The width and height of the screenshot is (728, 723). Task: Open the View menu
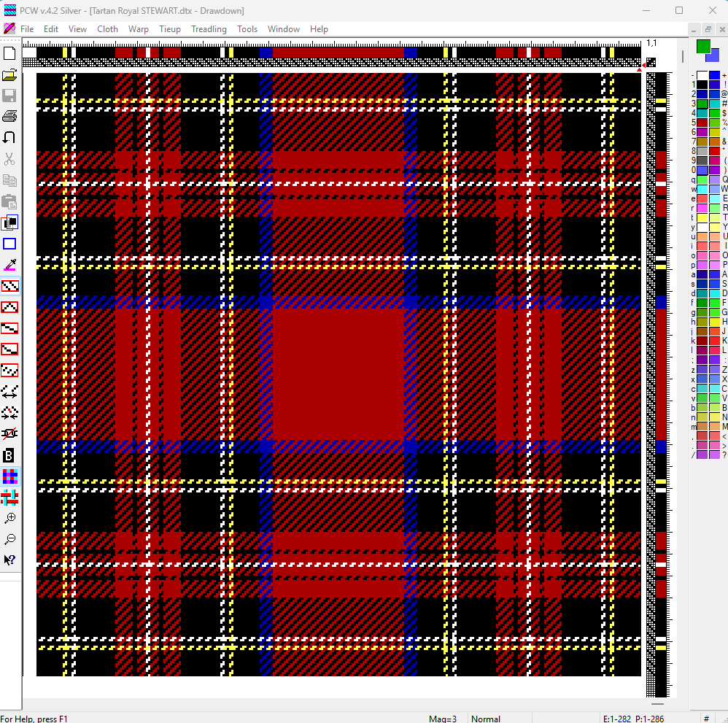(77, 28)
